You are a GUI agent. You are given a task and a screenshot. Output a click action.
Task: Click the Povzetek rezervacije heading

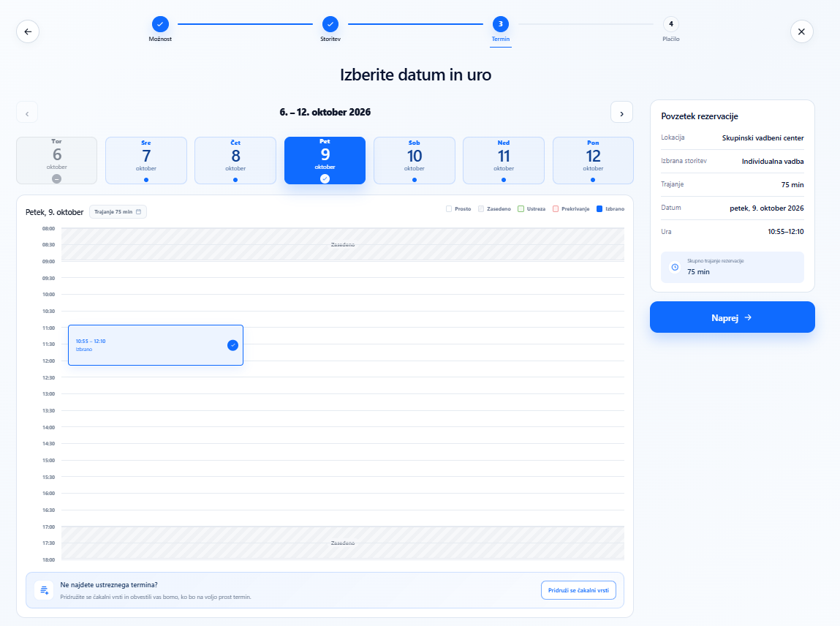[700, 116]
